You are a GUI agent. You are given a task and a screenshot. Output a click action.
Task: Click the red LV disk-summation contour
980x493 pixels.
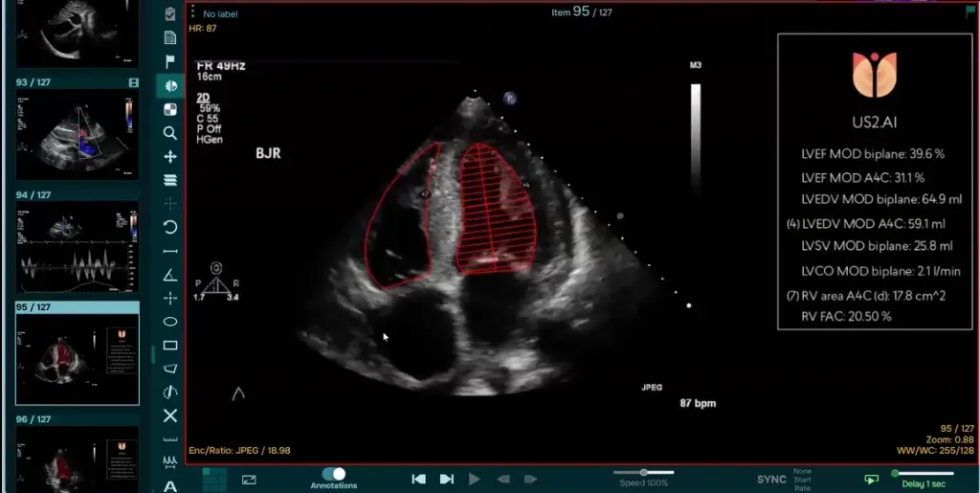pyautogui.click(x=495, y=209)
